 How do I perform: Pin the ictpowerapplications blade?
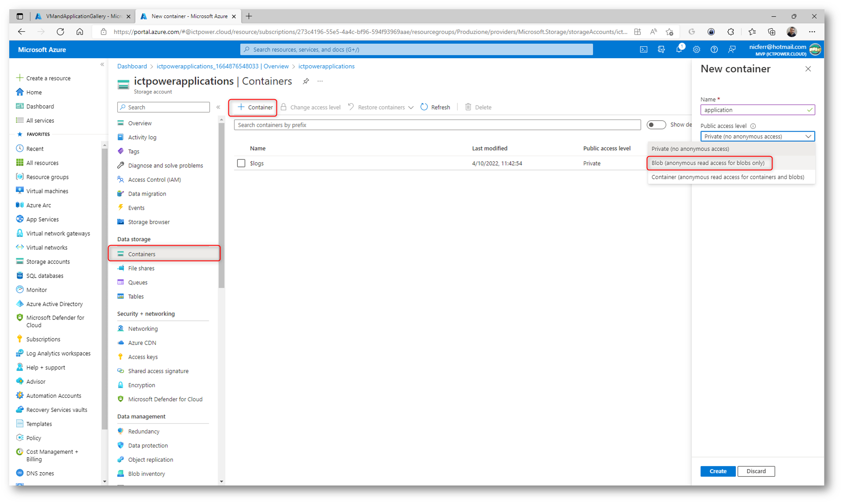(305, 81)
